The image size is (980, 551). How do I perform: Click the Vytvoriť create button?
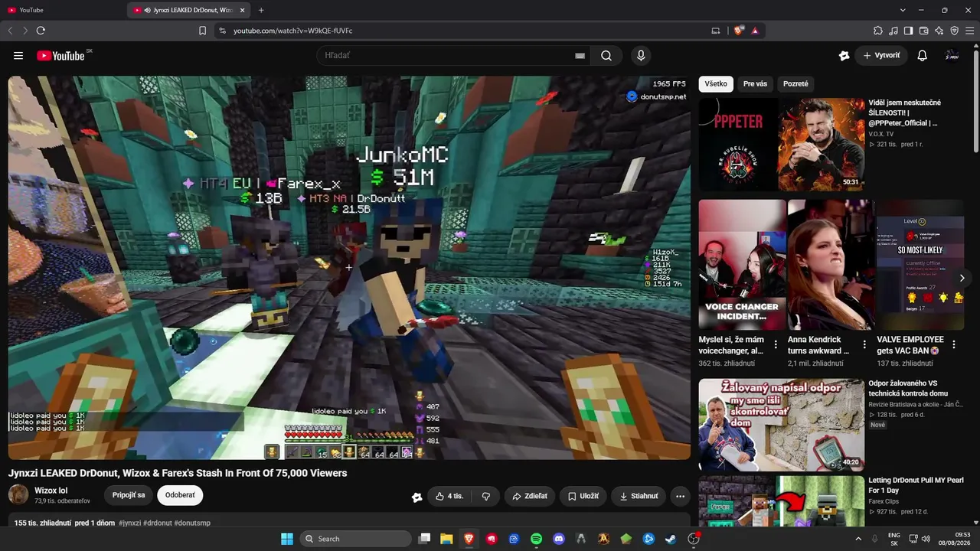pyautogui.click(x=881, y=56)
